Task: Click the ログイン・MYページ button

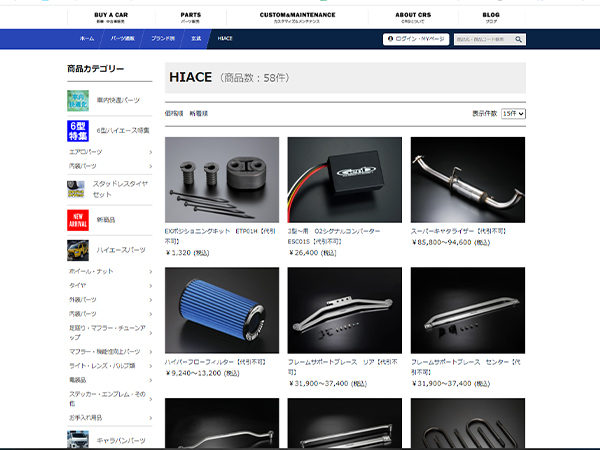Action: [x=416, y=39]
